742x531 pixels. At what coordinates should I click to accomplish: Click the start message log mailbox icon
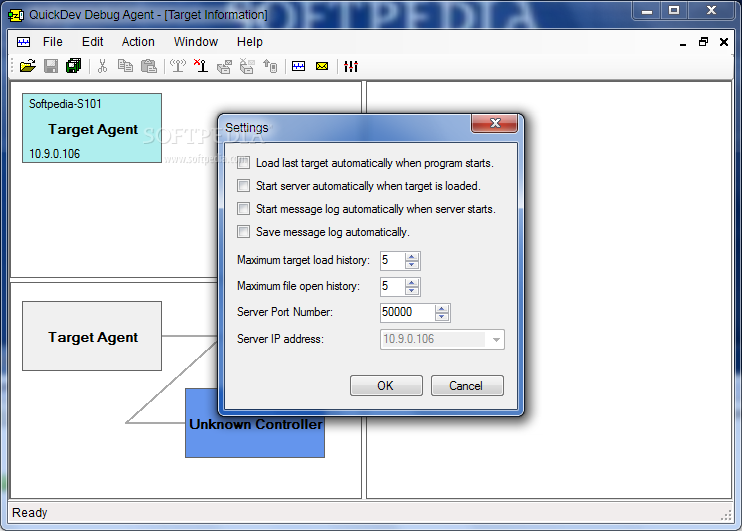[224, 66]
